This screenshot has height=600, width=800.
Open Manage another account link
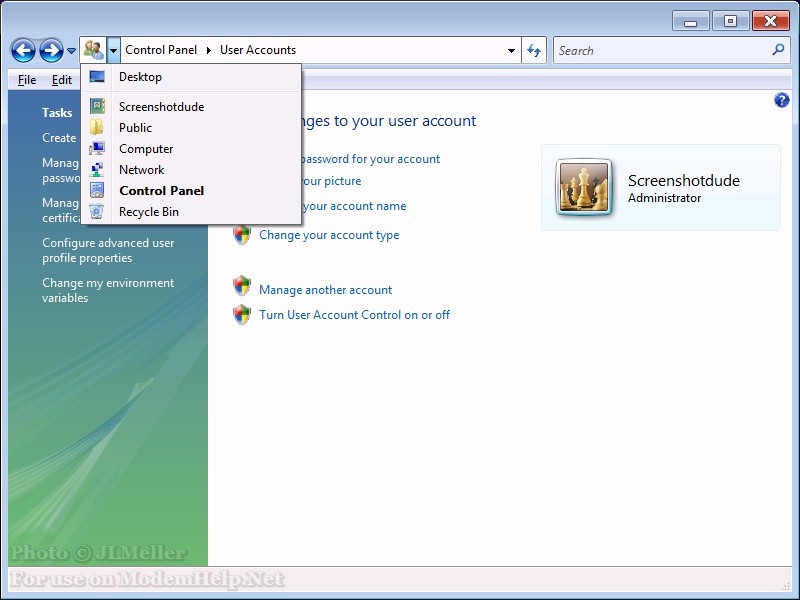[326, 290]
